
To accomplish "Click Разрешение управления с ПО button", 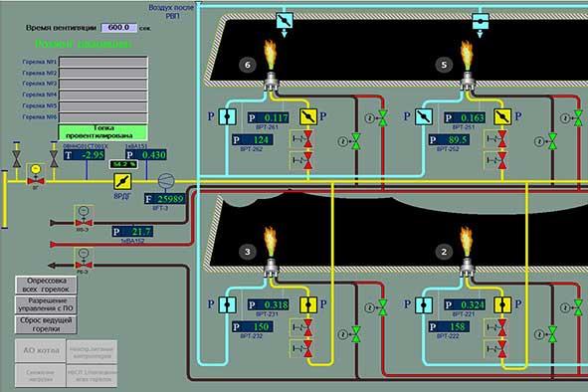I will tap(46, 304).
